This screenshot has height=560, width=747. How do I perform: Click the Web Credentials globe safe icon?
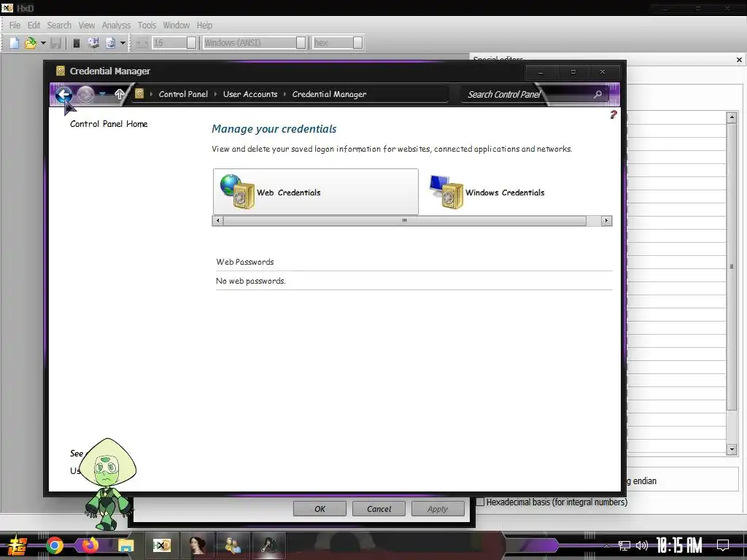click(237, 192)
